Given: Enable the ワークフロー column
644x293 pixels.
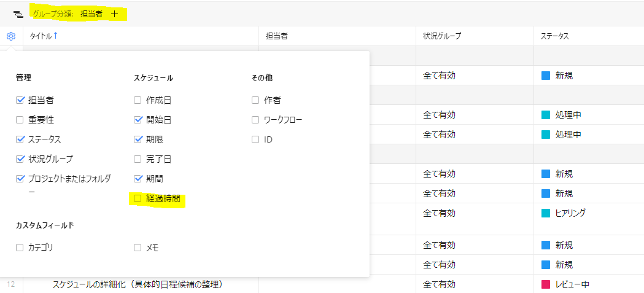Looking at the screenshot, I should coord(255,120).
